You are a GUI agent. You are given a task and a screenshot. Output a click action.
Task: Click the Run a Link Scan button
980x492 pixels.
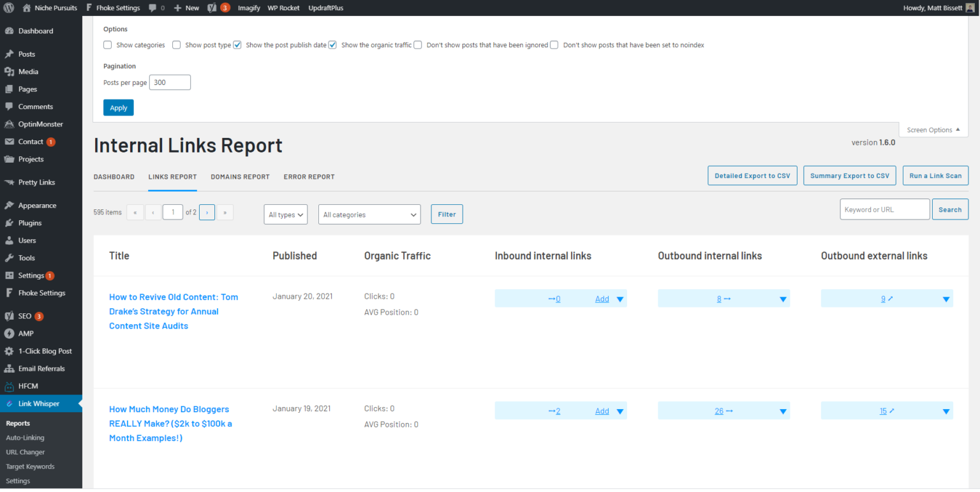(935, 175)
